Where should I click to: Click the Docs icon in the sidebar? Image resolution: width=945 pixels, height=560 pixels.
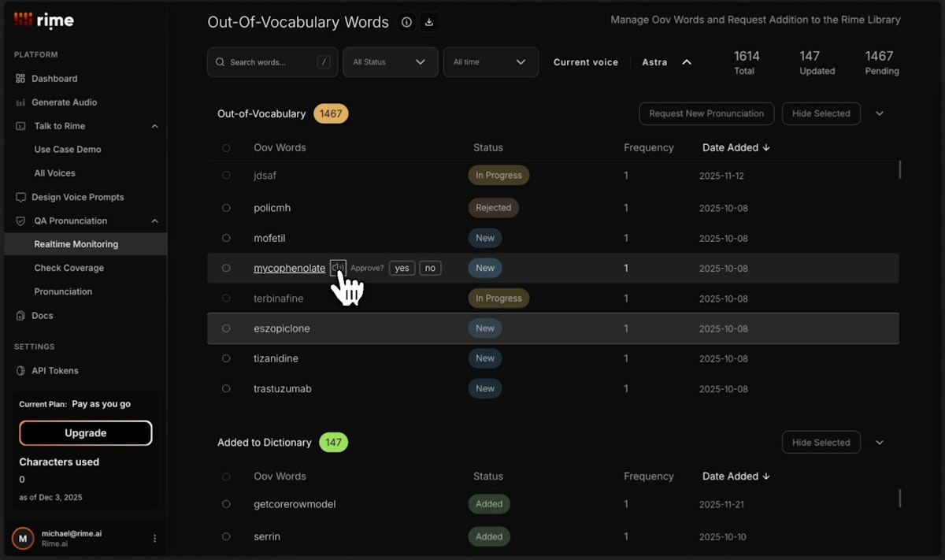(20, 316)
